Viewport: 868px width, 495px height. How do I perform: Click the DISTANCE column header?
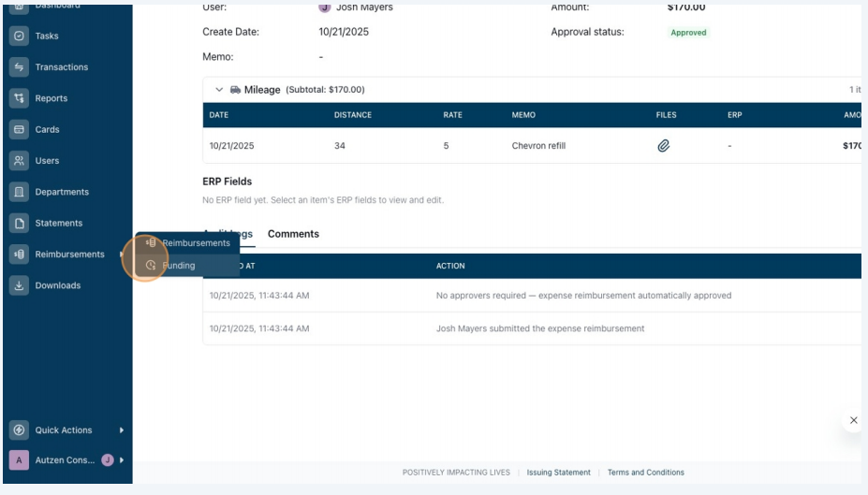pos(353,115)
